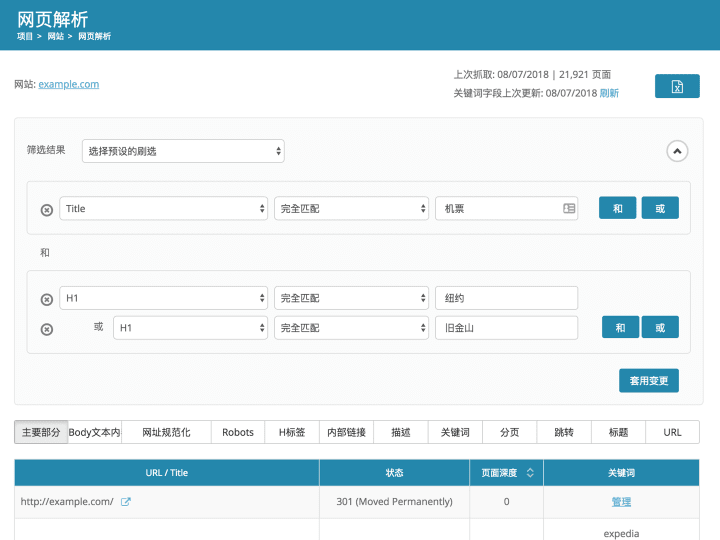Viewport: 720px width, 540px height.
Task: Go to 网站 in breadcrumb
Action: coord(56,36)
